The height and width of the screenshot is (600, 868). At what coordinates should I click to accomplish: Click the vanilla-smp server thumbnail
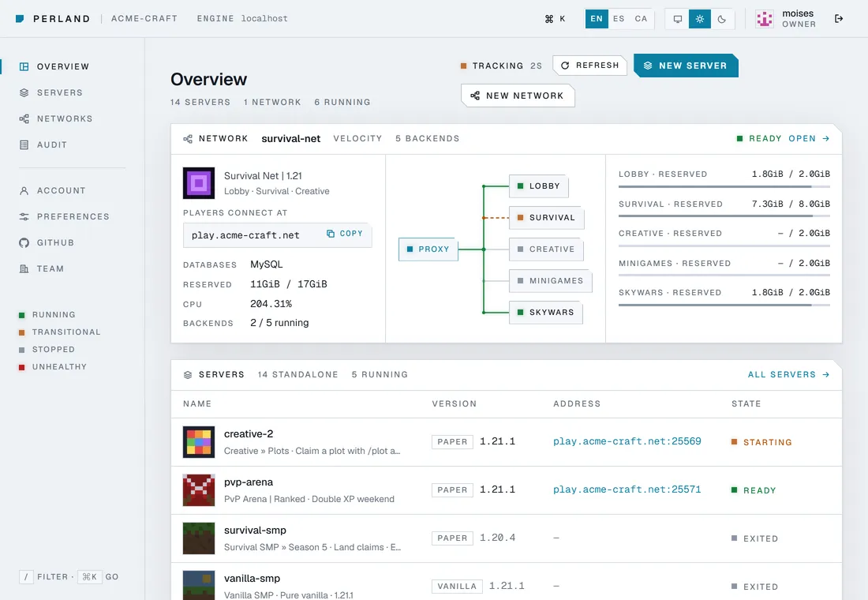(199, 585)
